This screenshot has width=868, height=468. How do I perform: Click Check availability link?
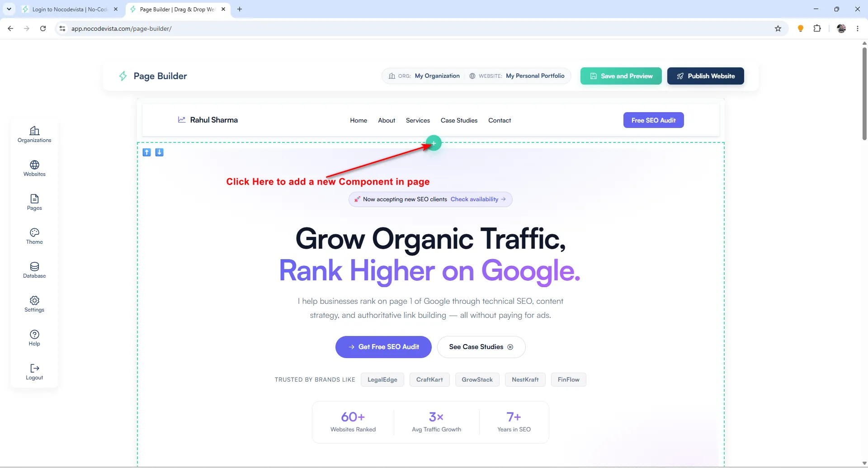478,199
